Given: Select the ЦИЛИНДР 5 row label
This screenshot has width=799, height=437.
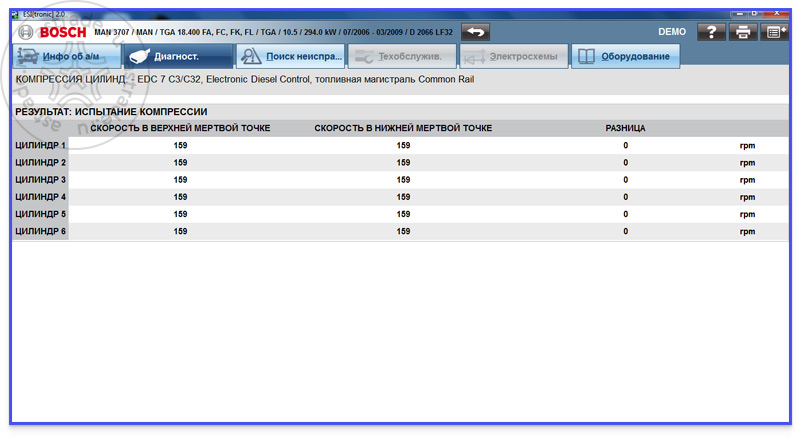Looking at the screenshot, I should 40,214.
